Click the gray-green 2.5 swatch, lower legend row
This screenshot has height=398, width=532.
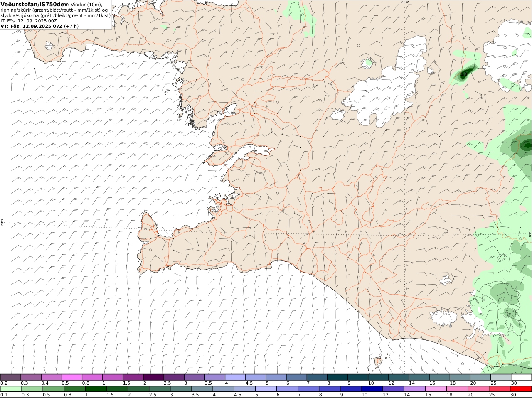click(160, 389)
